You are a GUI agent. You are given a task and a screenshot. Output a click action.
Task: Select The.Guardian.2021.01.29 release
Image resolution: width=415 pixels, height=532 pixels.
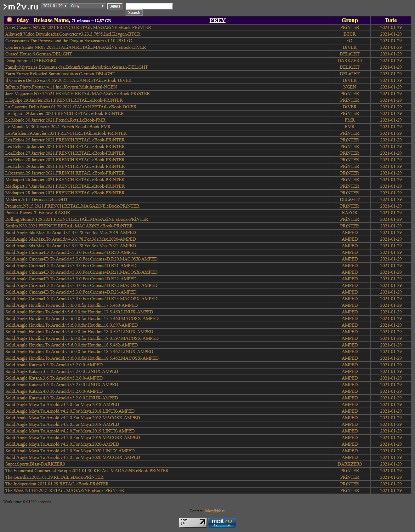click(54, 477)
